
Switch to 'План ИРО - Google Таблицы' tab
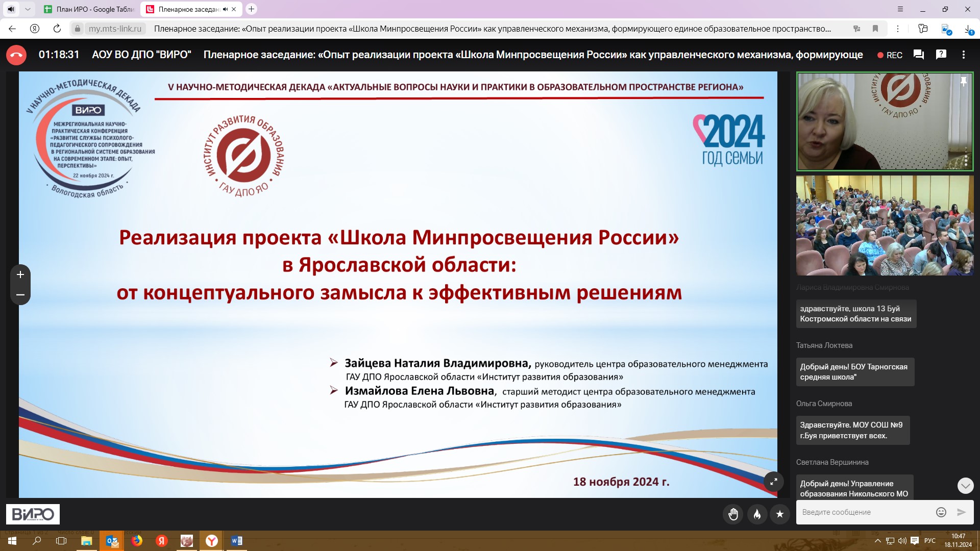coord(89,9)
